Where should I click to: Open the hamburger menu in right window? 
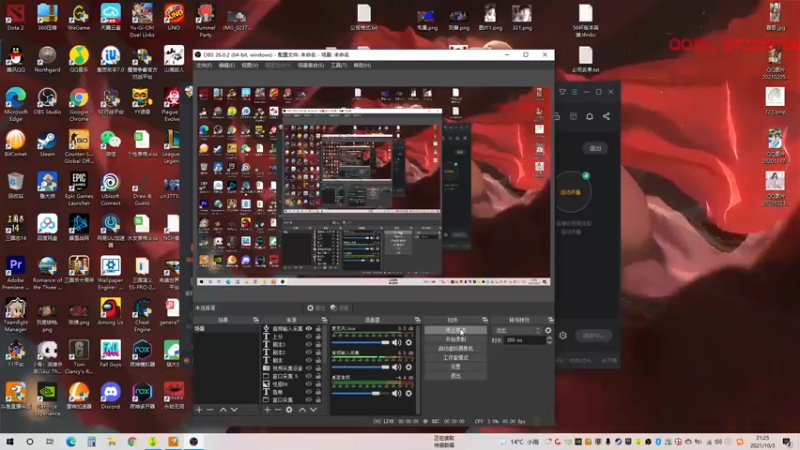[x=574, y=92]
